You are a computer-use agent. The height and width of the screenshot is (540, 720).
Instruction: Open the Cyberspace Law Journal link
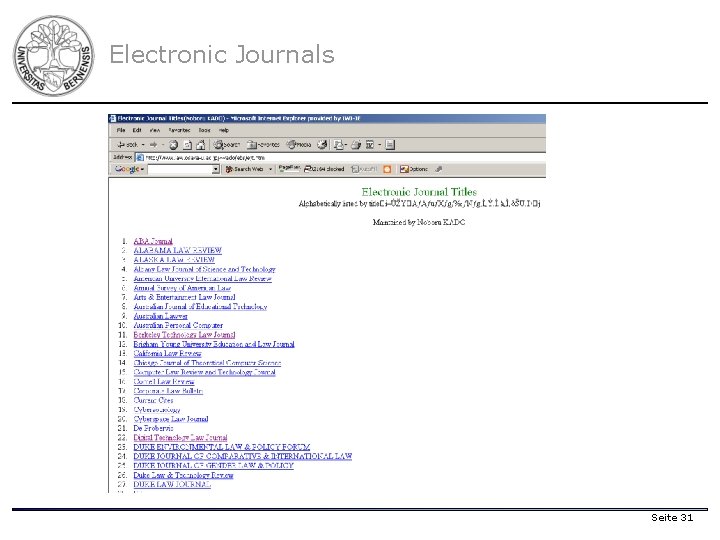click(x=171, y=419)
